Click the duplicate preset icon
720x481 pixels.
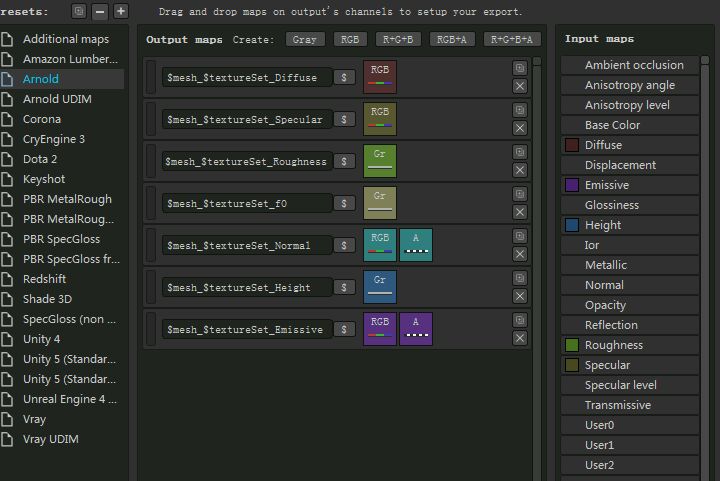79,12
